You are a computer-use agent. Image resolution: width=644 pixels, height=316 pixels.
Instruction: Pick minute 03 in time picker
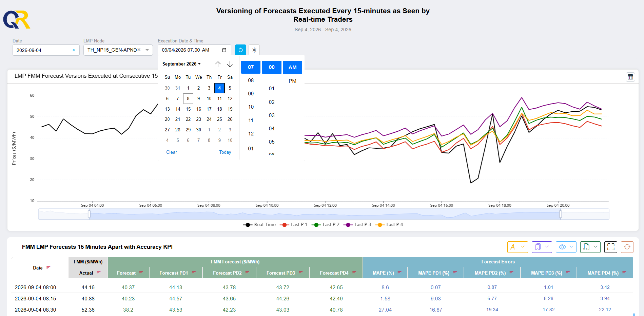click(x=272, y=115)
